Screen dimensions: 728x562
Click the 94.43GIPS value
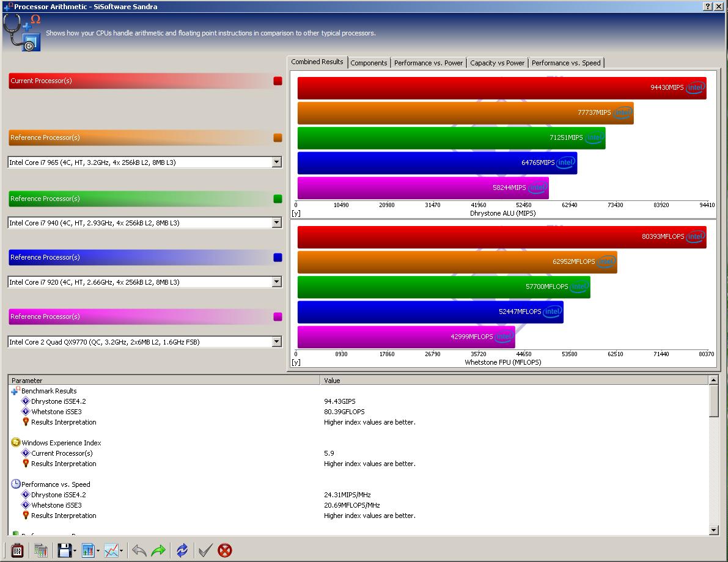pyautogui.click(x=340, y=401)
